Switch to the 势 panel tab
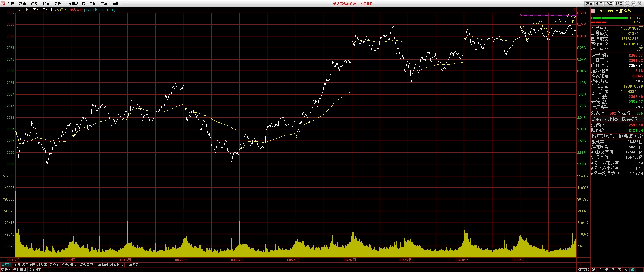Image resolution: width=644 pixels, height=273 pixels. [620, 269]
